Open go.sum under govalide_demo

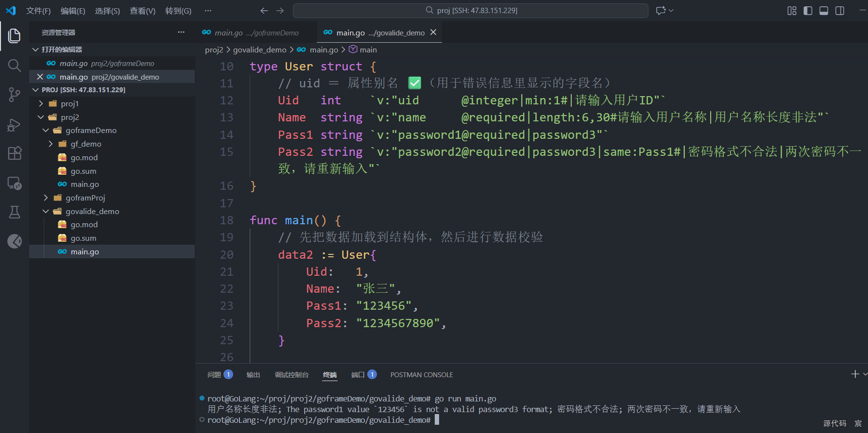click(x=112, y=238)
